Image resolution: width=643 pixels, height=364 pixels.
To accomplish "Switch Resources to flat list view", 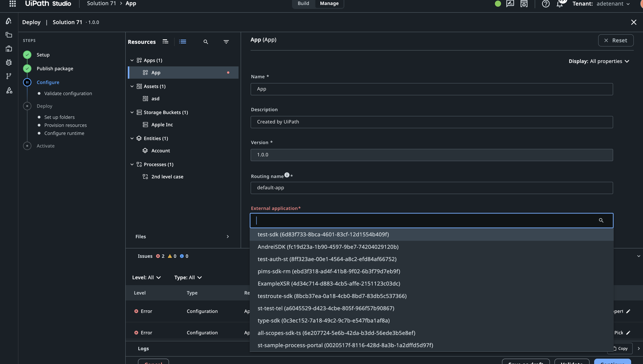I will (183, 42).
